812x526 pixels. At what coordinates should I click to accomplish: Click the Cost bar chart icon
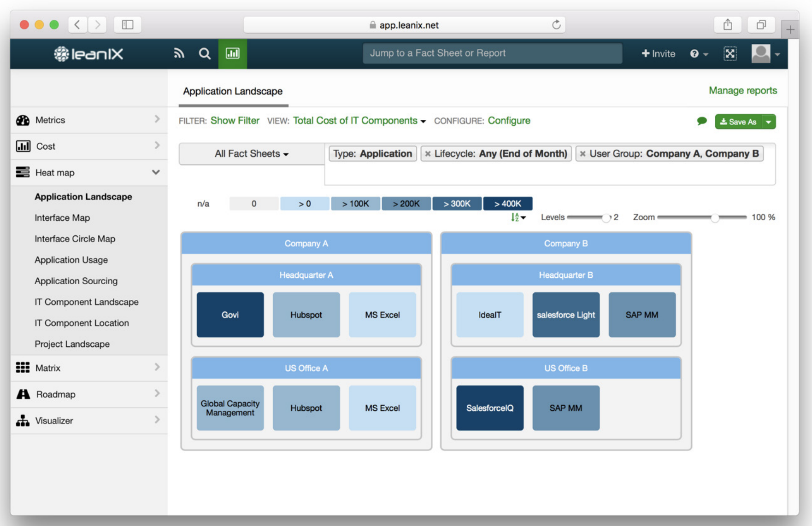pyautogui.click(x=23, y=146)
